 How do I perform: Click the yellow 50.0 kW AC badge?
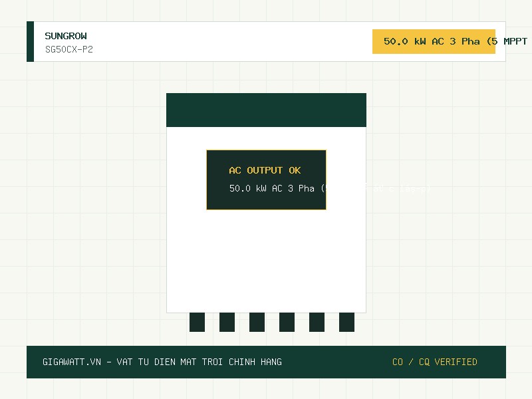pyautogui.click(x=434, y=41)
